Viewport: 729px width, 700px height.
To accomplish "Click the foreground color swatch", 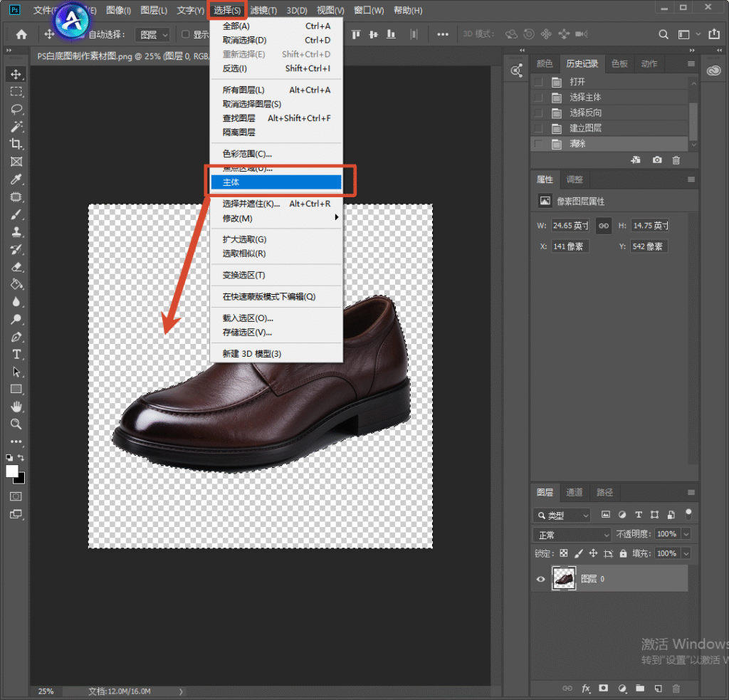I will click(11, 471).
